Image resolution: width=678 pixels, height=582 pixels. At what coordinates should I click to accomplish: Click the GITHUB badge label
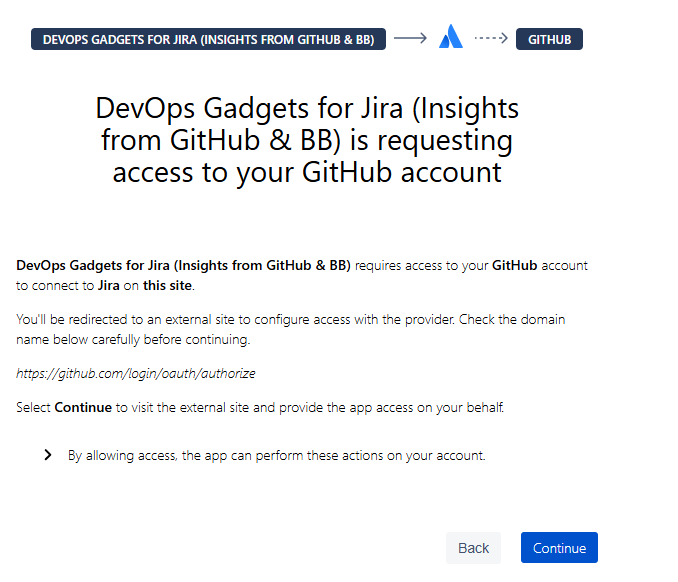549,39
